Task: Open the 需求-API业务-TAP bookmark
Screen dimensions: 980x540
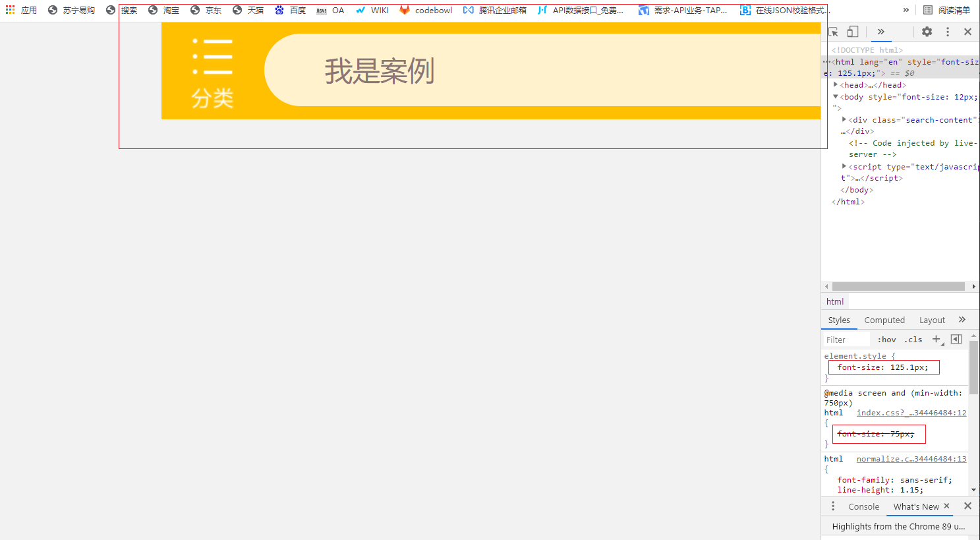Action: pos(683,10)
